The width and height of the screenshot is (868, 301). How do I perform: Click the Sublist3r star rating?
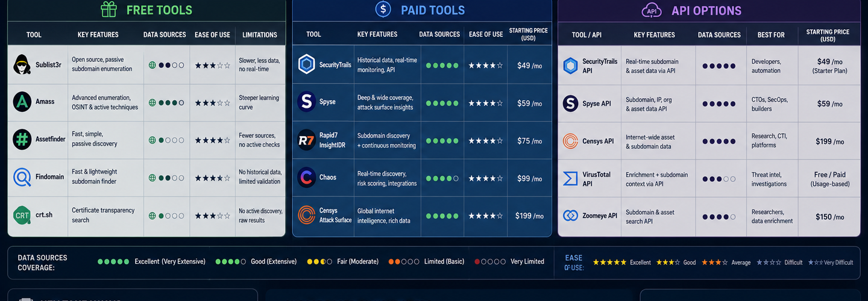coord(212,65)
